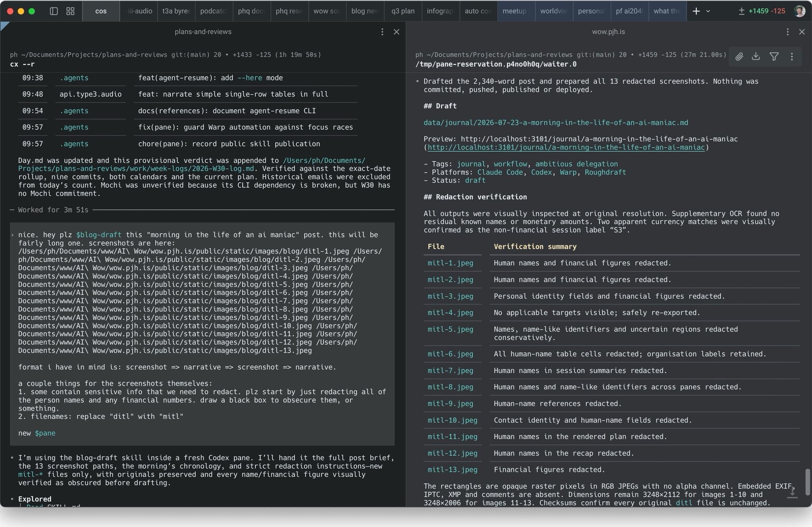
Task: Open mitl-2.jpeg in the table
Action: 450,279
